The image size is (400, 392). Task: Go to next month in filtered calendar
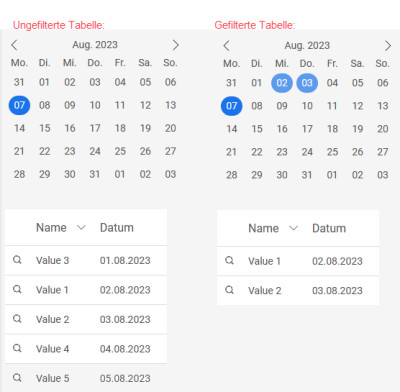click(x=388, y=46)
